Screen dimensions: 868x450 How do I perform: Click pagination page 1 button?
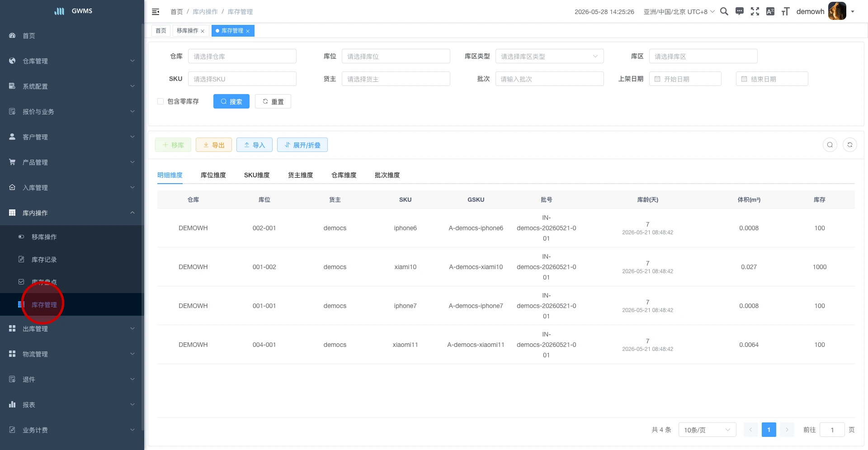pyautogui.click(x=769, y=430)
